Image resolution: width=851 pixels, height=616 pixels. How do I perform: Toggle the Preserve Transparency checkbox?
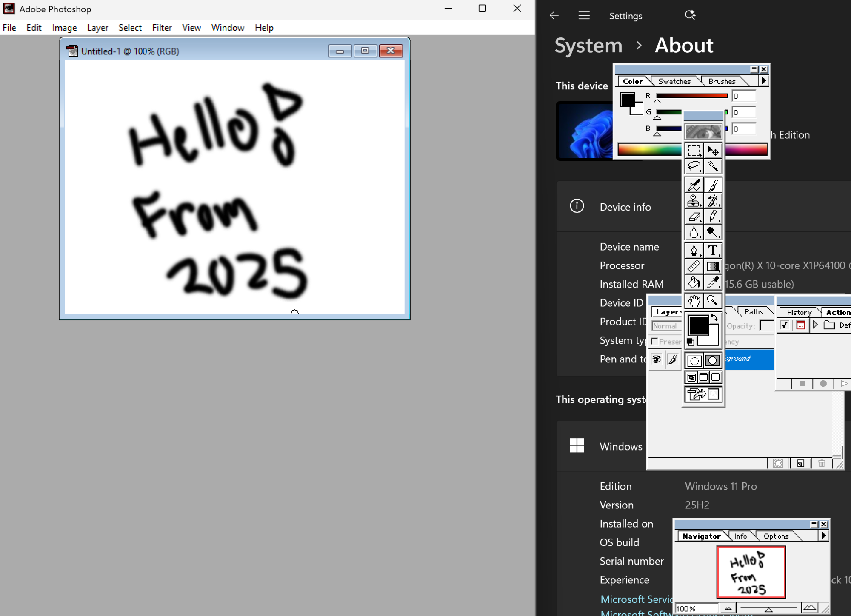654,342
